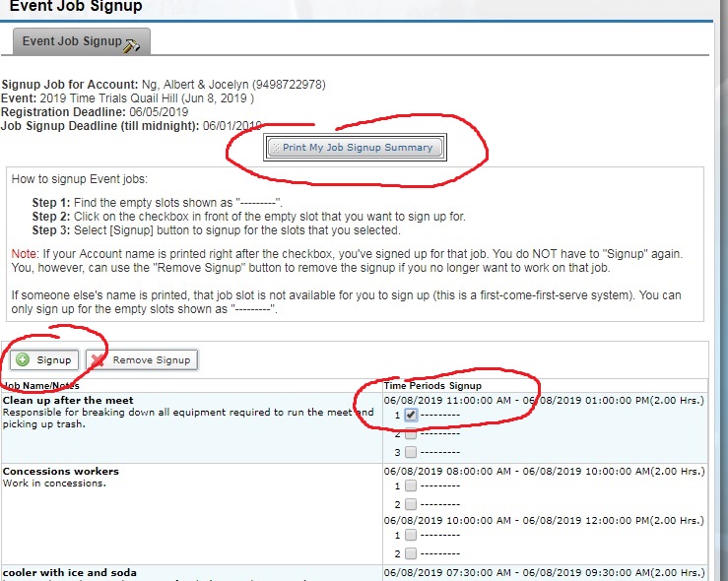The width and height of the screenshot is (728, 581).
Task: Check slot 1 of Concessions 10:00 AM shift
Action: 411,536
